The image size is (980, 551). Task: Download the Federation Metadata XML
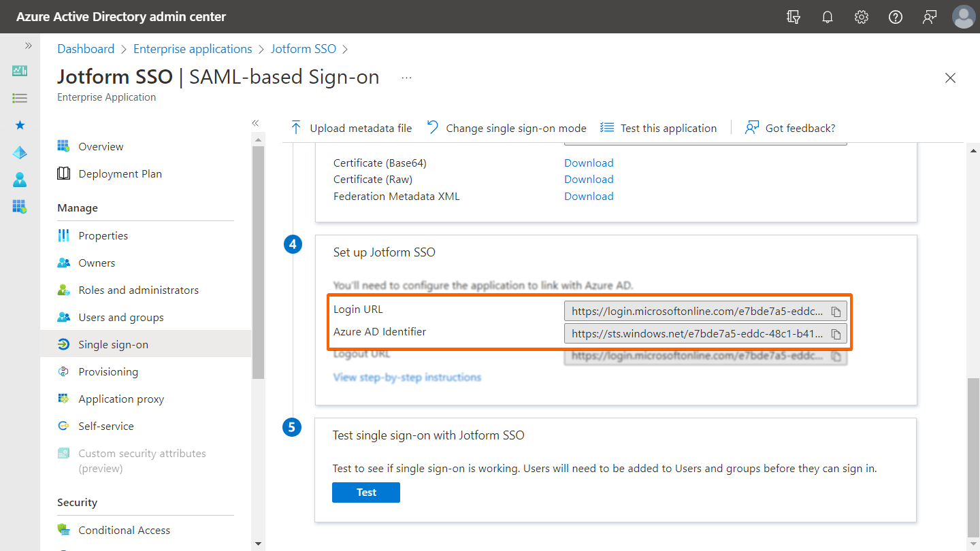click(589, 197)
